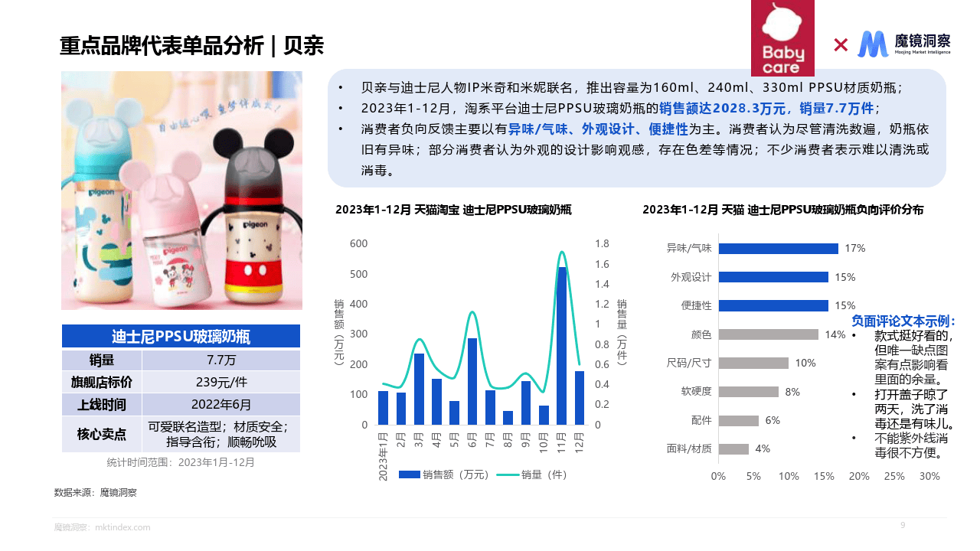
Task: Click the 颜色 14% gray bar
Action: pyautogui.click(x=768, y=334)
